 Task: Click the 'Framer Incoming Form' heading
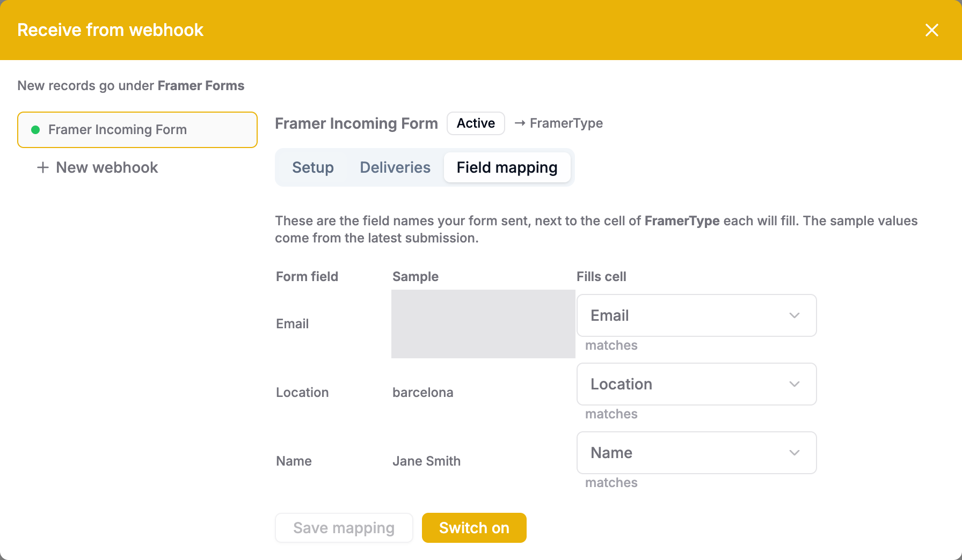coord(356,123)
